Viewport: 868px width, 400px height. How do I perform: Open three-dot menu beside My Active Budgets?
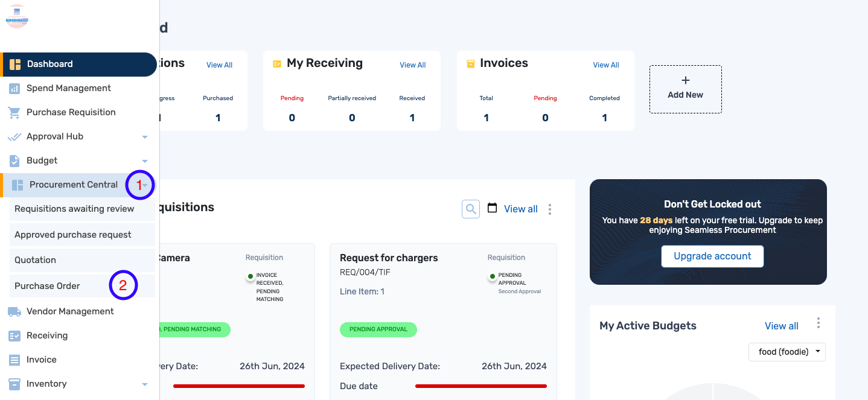point(818,323)
